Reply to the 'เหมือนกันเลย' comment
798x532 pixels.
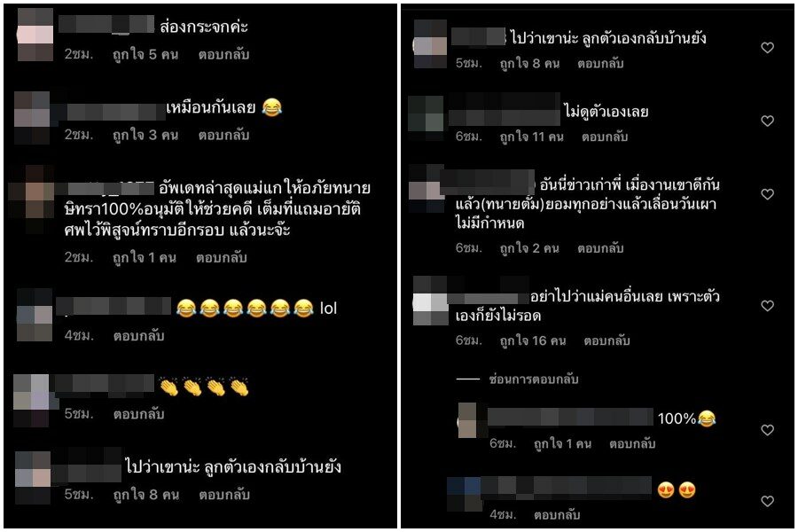(x=224, y=135)
